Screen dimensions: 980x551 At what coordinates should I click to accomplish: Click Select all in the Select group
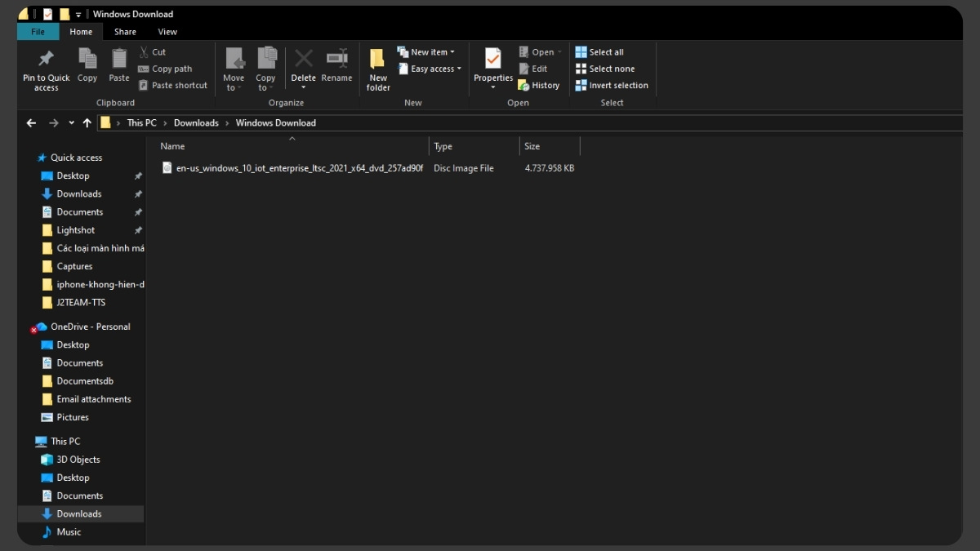599,52
